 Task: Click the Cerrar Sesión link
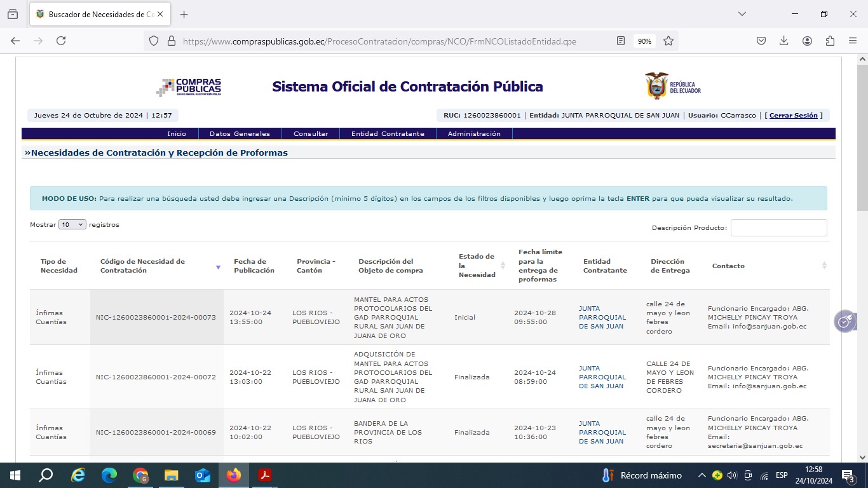[793, 116]
